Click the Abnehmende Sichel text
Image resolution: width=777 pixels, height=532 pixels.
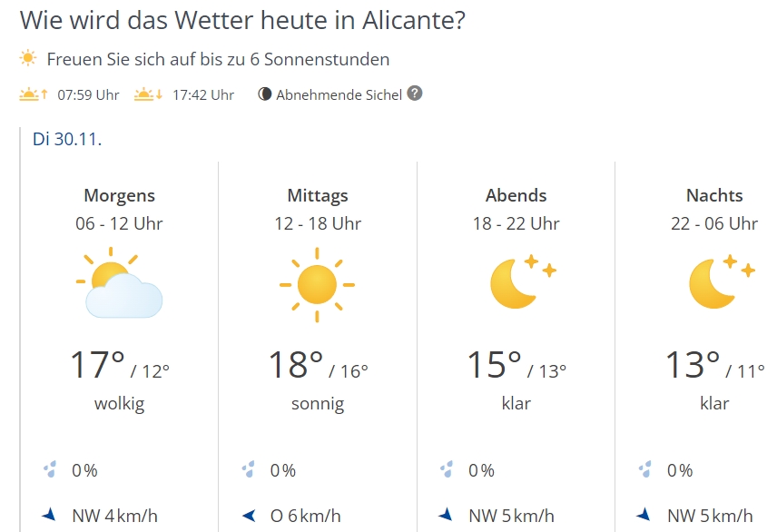tap(339, 94)
